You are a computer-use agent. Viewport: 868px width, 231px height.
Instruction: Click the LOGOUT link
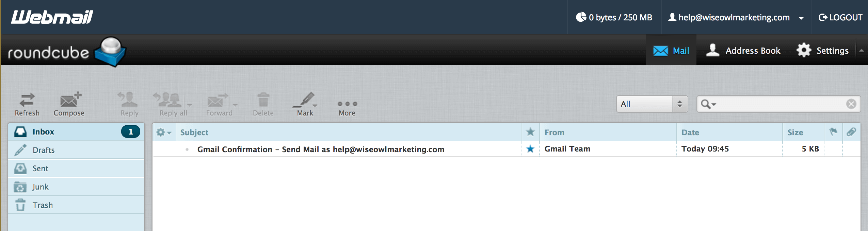click(840, 17)
